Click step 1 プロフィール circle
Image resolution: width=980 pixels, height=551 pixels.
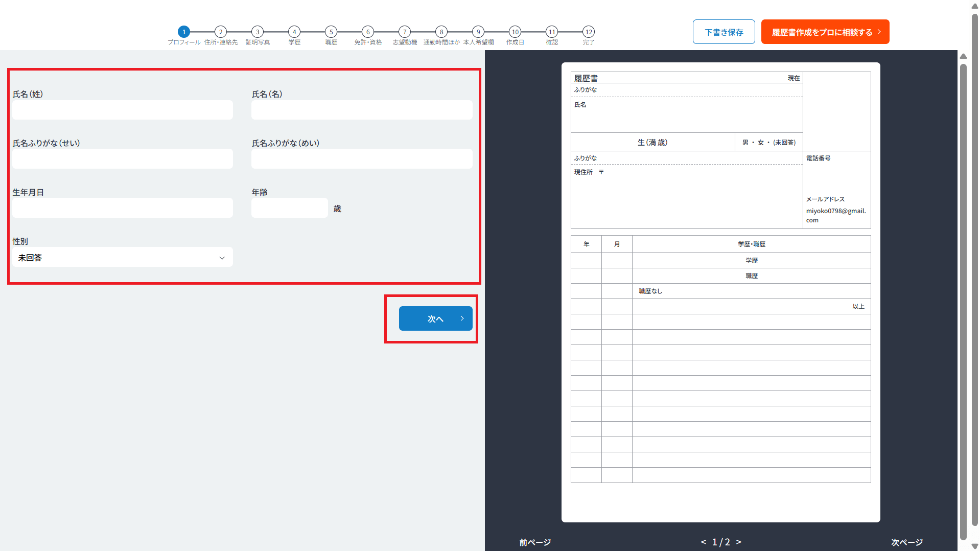[x=184, y=32]
